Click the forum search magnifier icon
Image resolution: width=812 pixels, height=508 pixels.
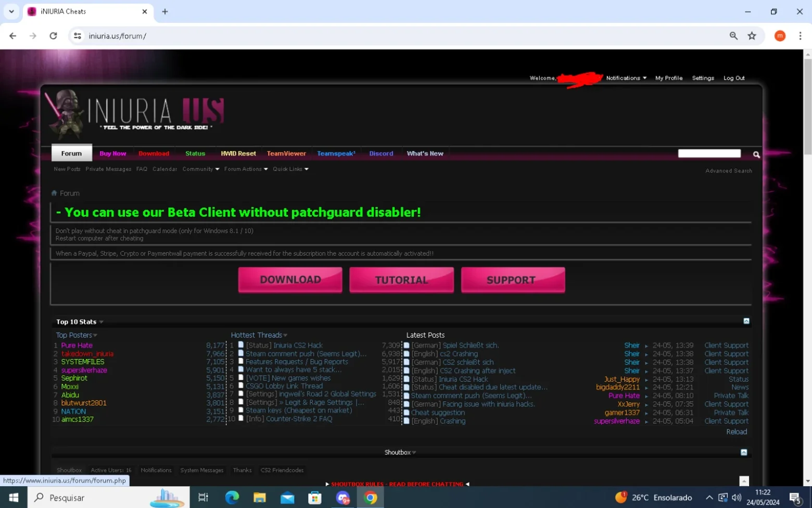click(x=756, y=154)
